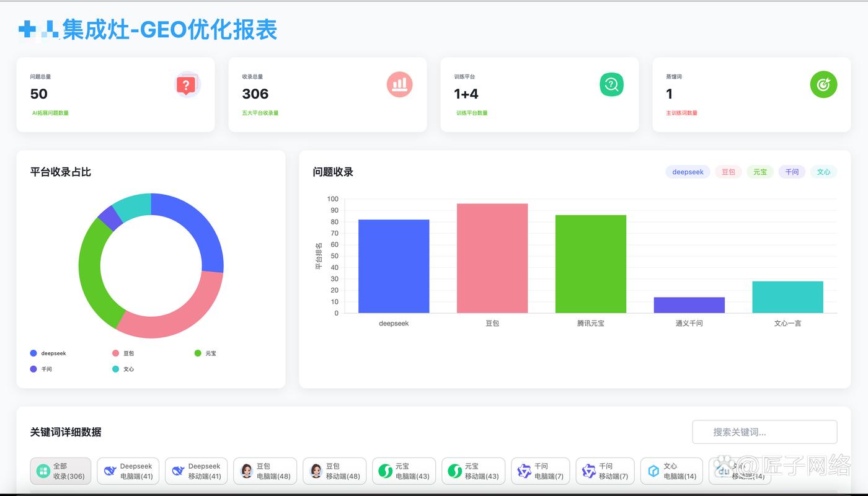
Task: Toggle 豆包 legend item under donut chart
Action: pyautogui.click(x=123, y=353)
